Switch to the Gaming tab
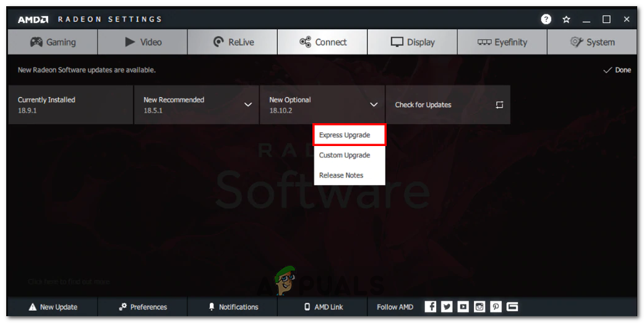644x323 pixels. [x=53, y=42]
